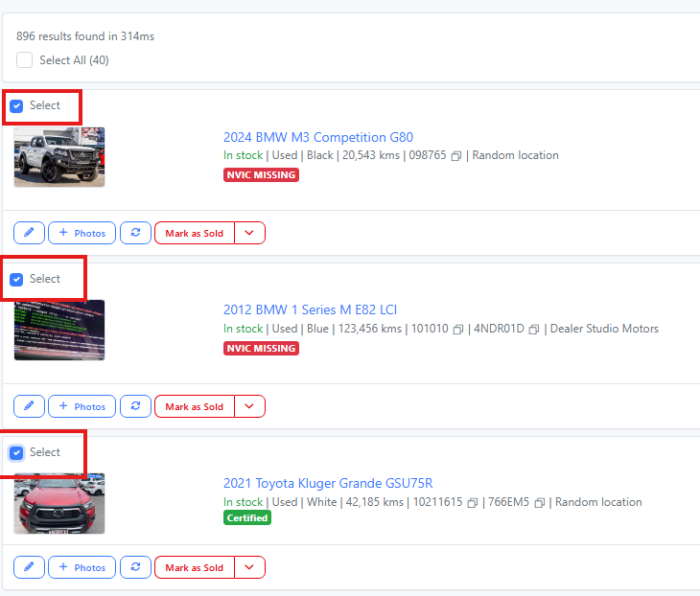Open Photos for the 2021 Toyota Kluger
Image resolution: width=700 pixels, height=596 pixels.
(x=82, y=567)
